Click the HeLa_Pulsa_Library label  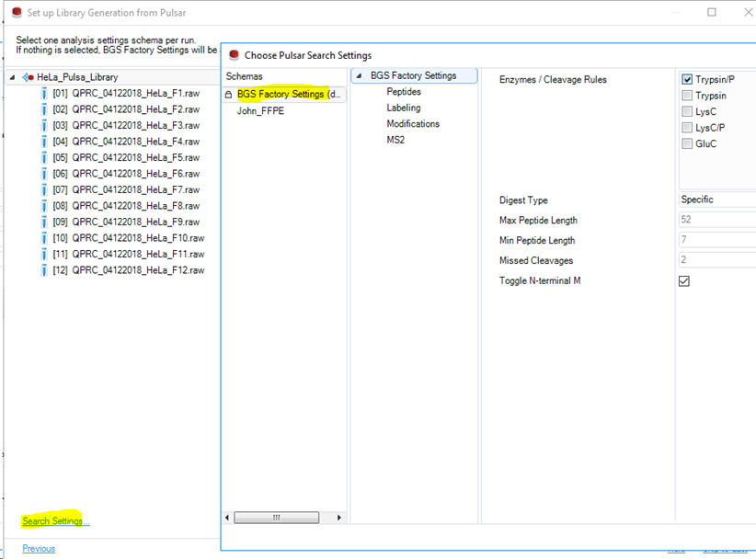coord(77,77)
